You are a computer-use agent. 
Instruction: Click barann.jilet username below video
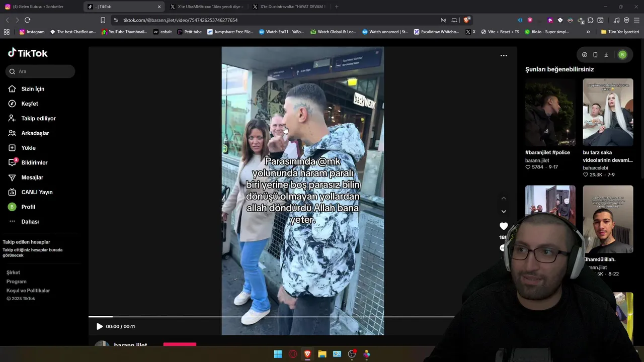[x=130, y=345]
